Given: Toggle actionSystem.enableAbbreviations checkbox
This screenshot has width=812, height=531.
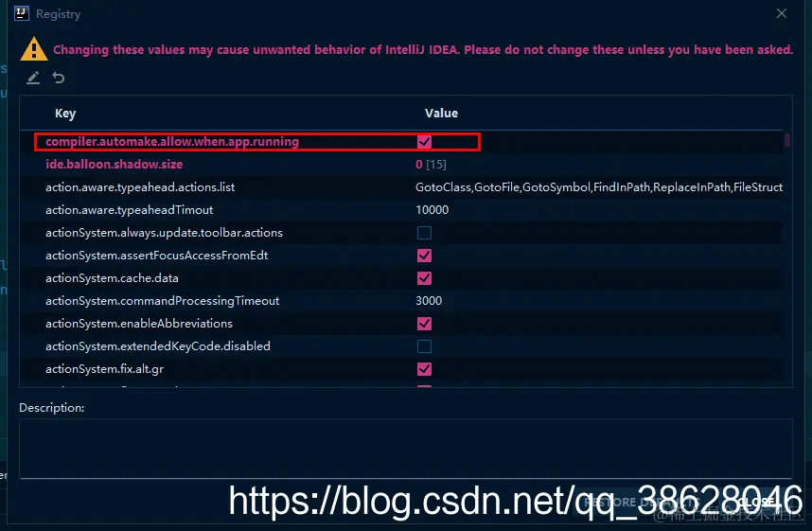Looking at the screenshot, I should coord(424,324).
